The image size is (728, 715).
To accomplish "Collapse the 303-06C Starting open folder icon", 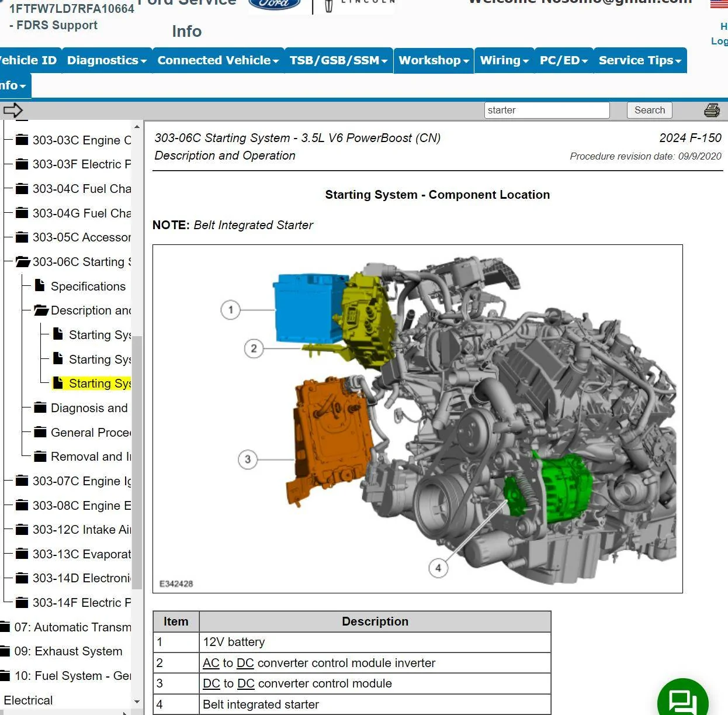I will (23, 261).
